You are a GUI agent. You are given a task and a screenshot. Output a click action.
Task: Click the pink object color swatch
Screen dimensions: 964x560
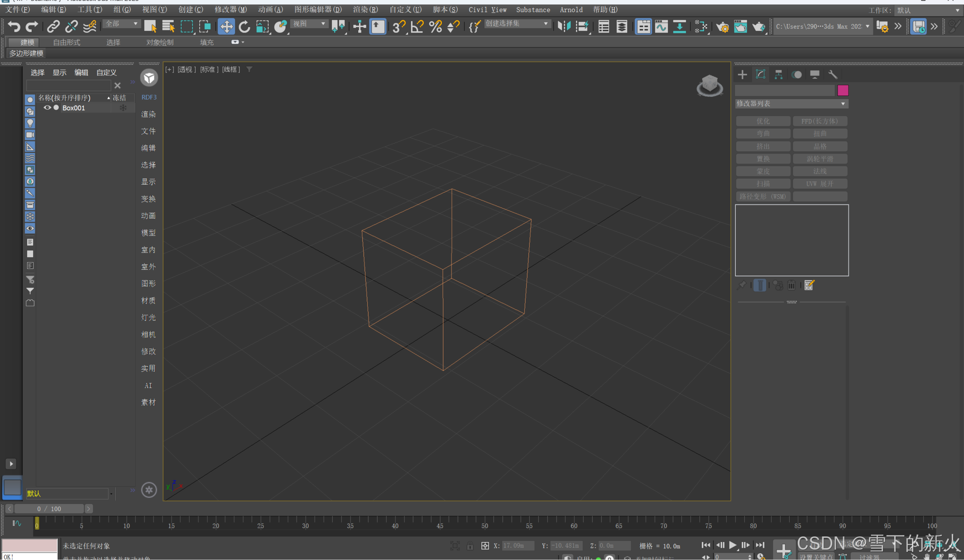[x=843, y=90]
